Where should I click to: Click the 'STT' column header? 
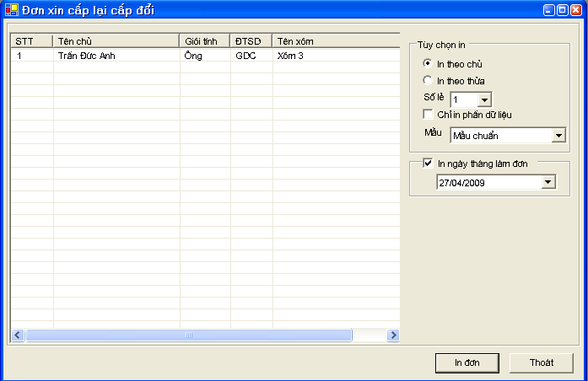point(31,41)
